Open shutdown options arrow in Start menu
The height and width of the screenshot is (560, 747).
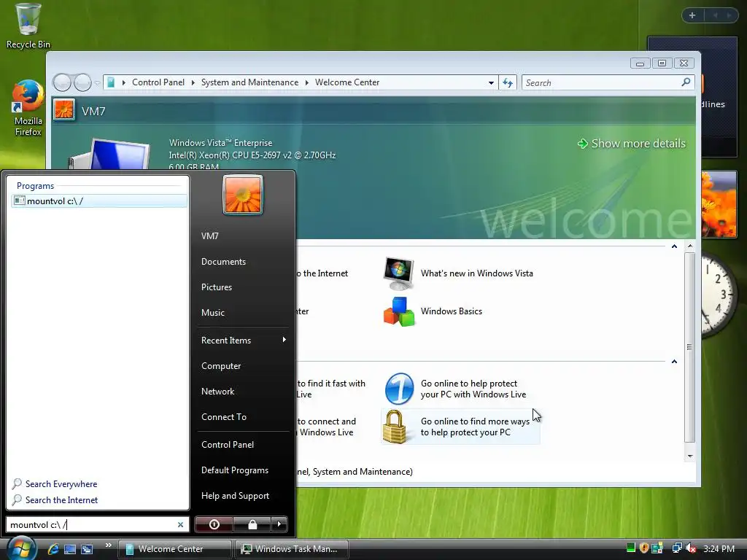pyautogui.click(x=279, y=524)
